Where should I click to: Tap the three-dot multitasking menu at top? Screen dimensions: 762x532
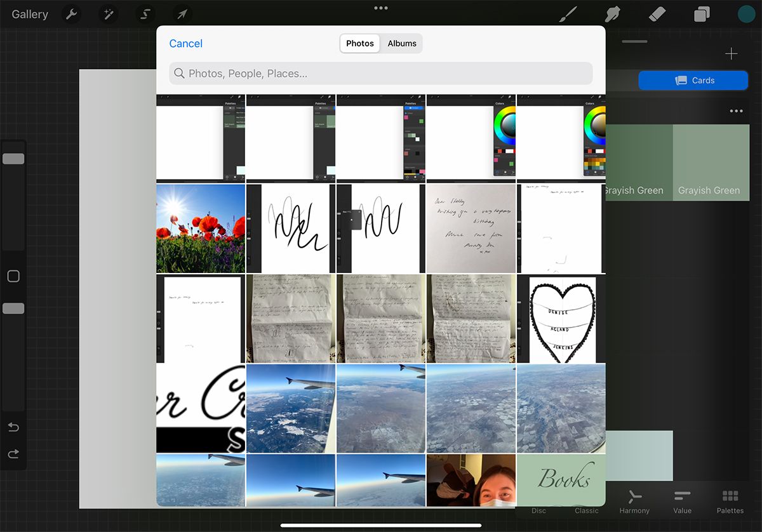(x=381, y=8)
